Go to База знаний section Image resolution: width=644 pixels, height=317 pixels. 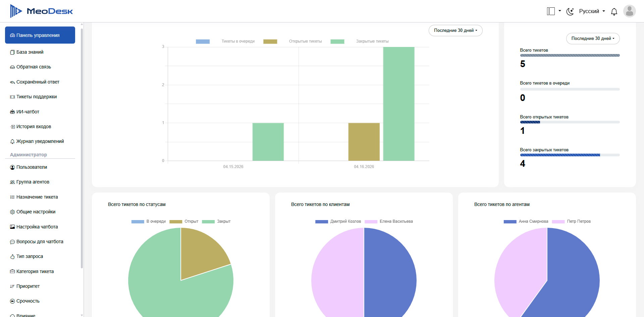30,52
